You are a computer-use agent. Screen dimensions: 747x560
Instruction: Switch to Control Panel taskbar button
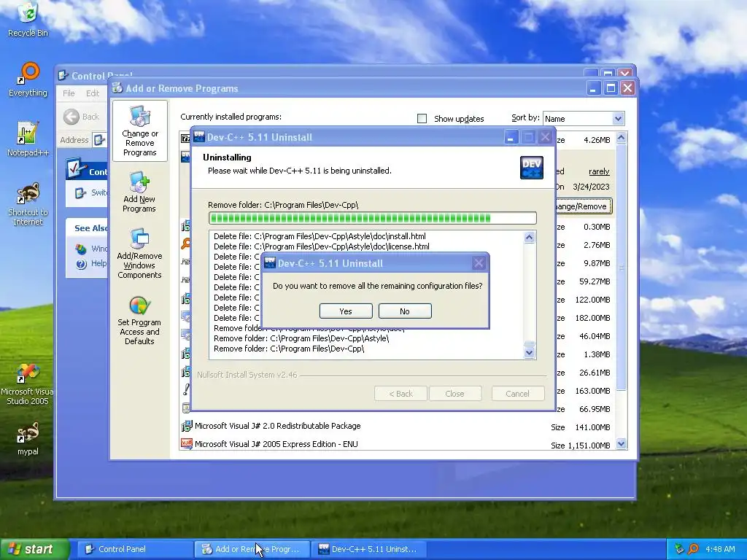[135, 549]
